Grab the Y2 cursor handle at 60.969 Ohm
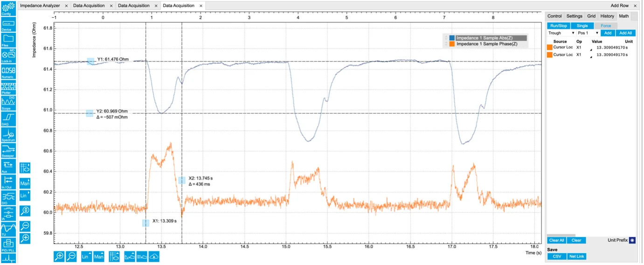644x265 pixels. [x=90, y=113]
